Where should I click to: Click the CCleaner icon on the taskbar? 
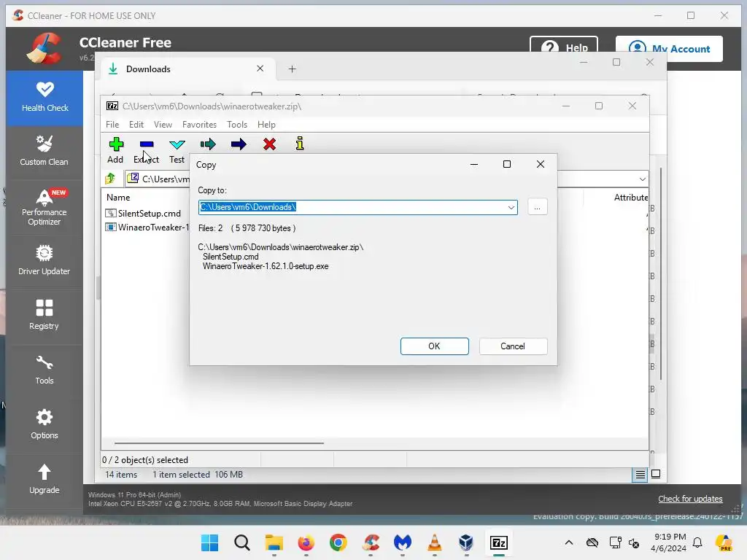[x=371, y=542]
